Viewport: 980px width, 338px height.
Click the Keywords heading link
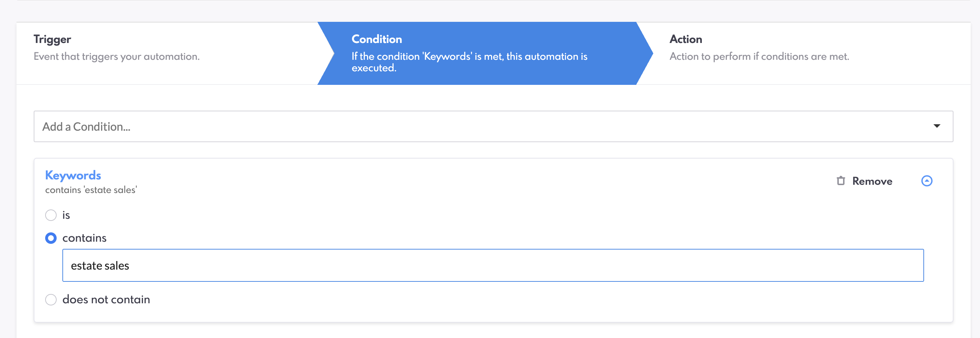73,175
